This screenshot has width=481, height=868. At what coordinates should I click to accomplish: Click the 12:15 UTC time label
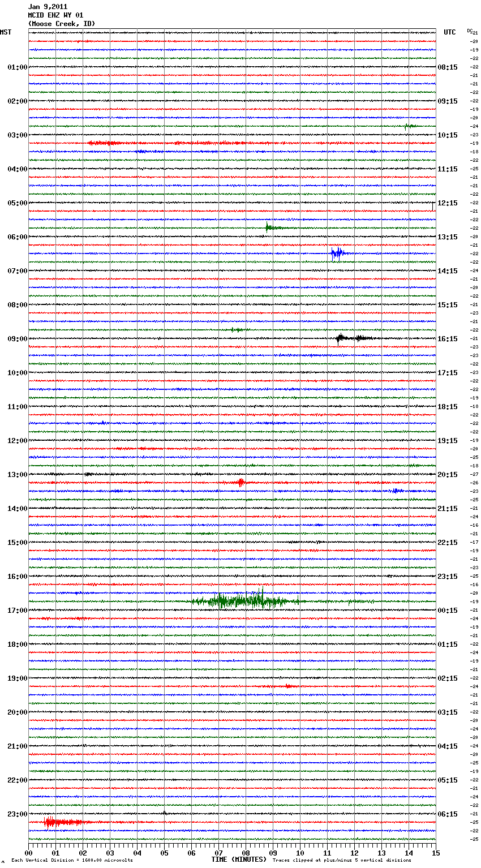pyautogui.click(x=448, y=203)
